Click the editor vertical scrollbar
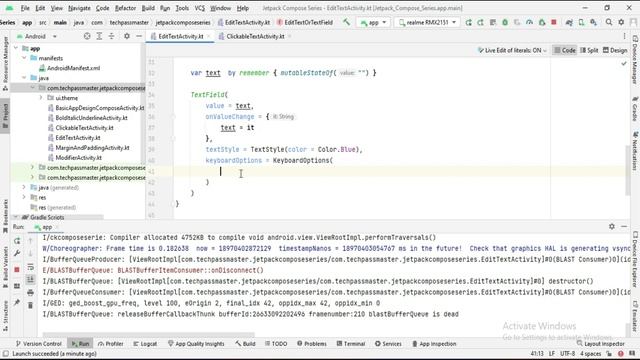Image resolution: width=640 pixels, height=360 pixels. point(627,171)
